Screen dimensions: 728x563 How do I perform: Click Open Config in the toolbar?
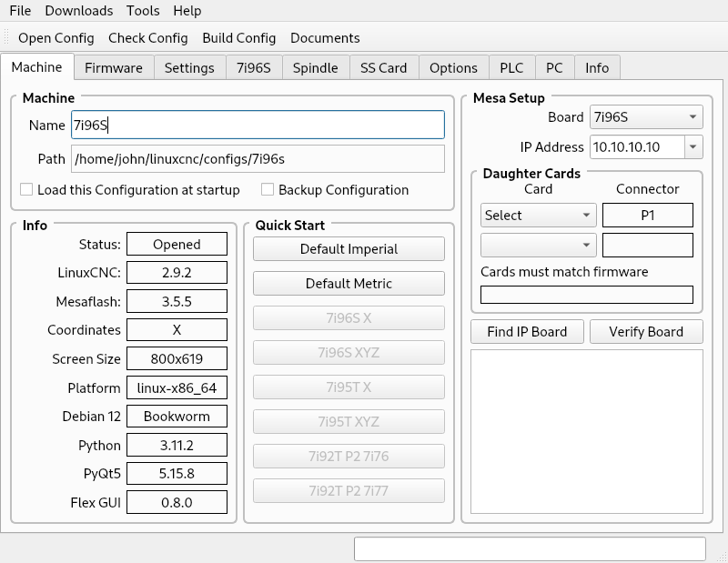tap(56, 38)
